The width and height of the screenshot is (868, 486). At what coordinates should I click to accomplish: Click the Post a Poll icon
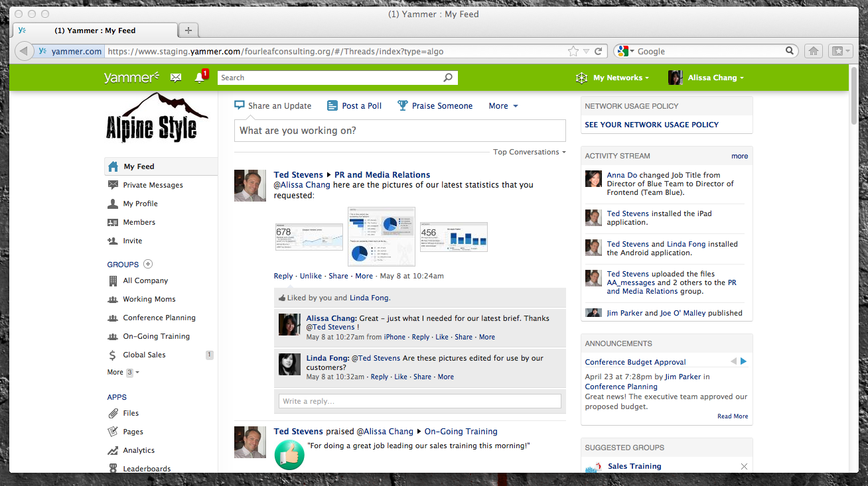(332, 105)
